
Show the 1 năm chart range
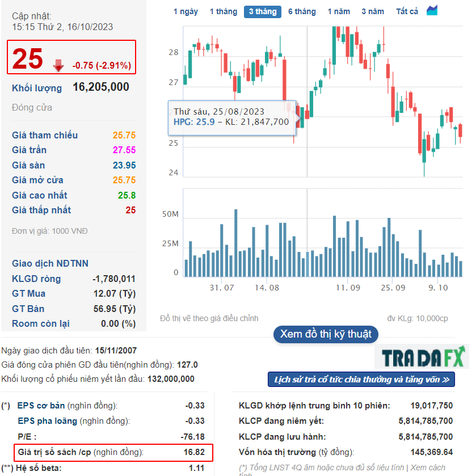click(339, 11)
